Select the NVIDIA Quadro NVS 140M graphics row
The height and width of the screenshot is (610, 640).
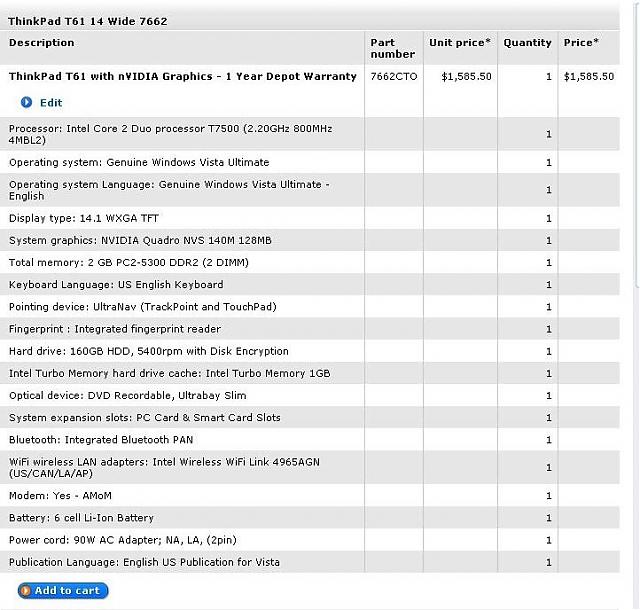click(x=140, y=240)
